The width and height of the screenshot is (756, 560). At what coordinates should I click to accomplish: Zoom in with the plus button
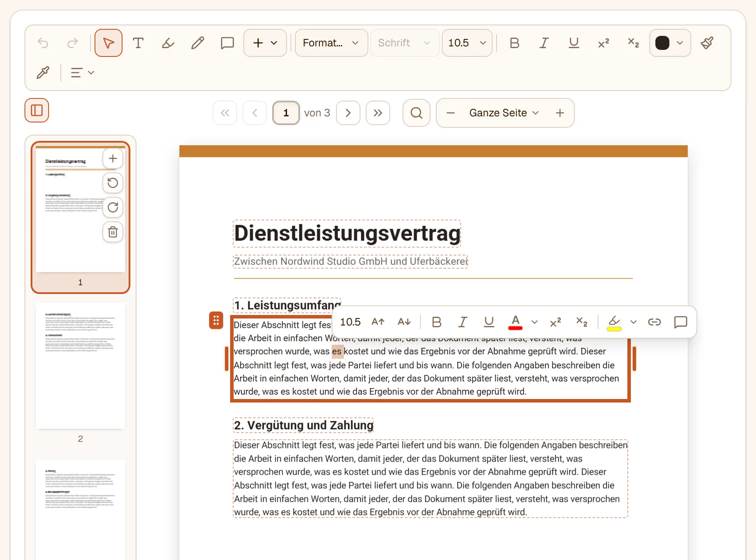tap(560, 113)
